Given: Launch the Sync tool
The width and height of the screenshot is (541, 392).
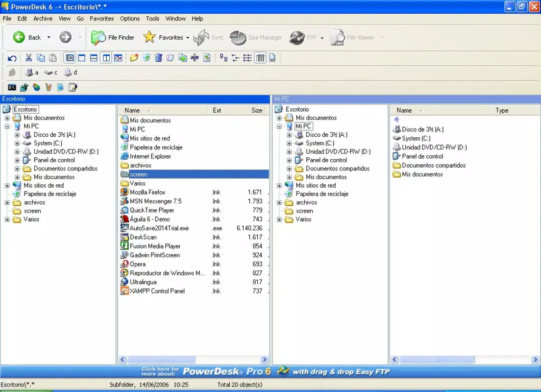Looking at the screenshot, I should [209, 37].
